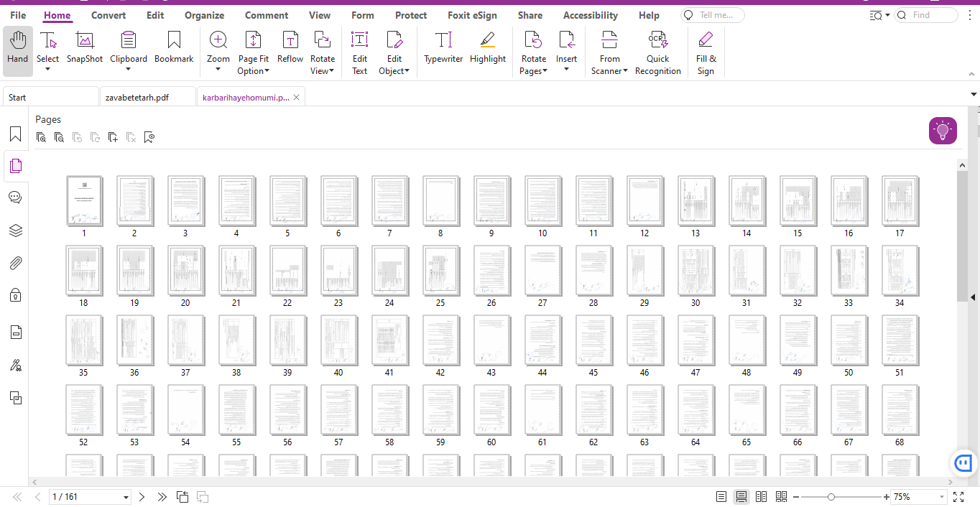
Task: Open the Organize ribbon tab
Action: [204, 15]
